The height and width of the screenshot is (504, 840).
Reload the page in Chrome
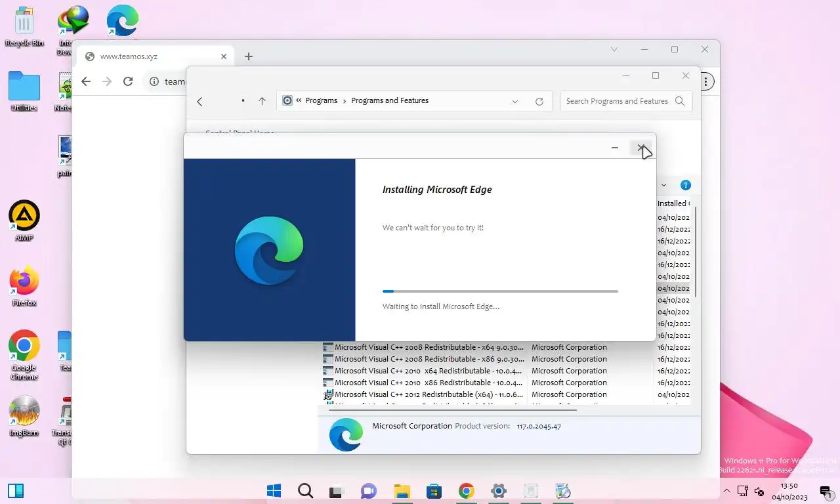(128, 81)
